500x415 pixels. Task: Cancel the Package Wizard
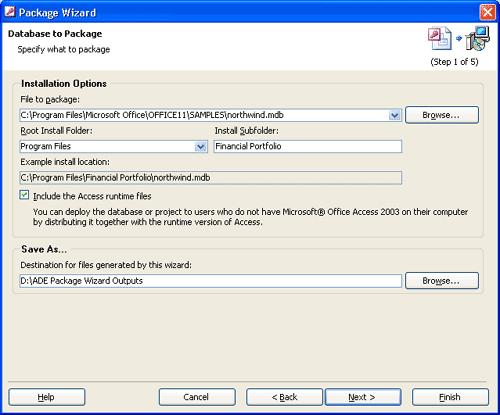tap(197, 397)
